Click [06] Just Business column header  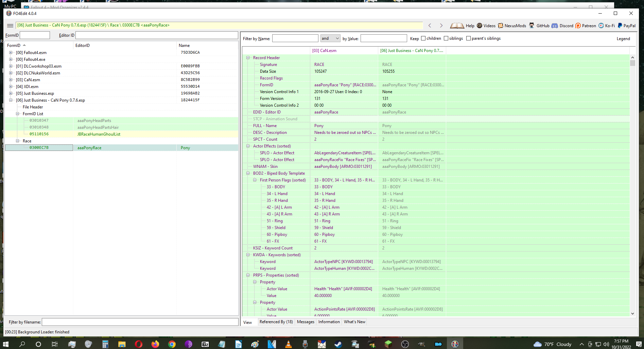(x=412, y=51)
